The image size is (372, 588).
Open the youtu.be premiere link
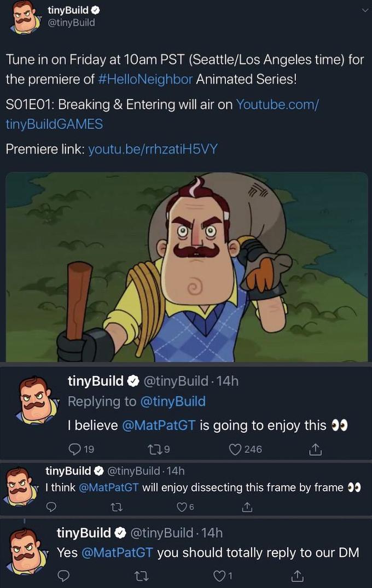153,149
